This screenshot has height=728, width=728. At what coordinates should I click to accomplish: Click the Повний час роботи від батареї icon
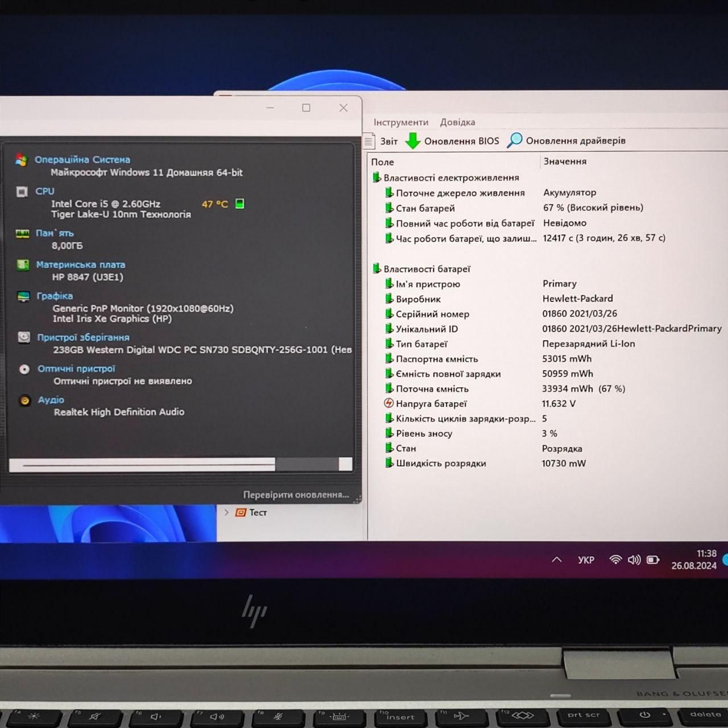pyautogui.click(x=389, y=224)
